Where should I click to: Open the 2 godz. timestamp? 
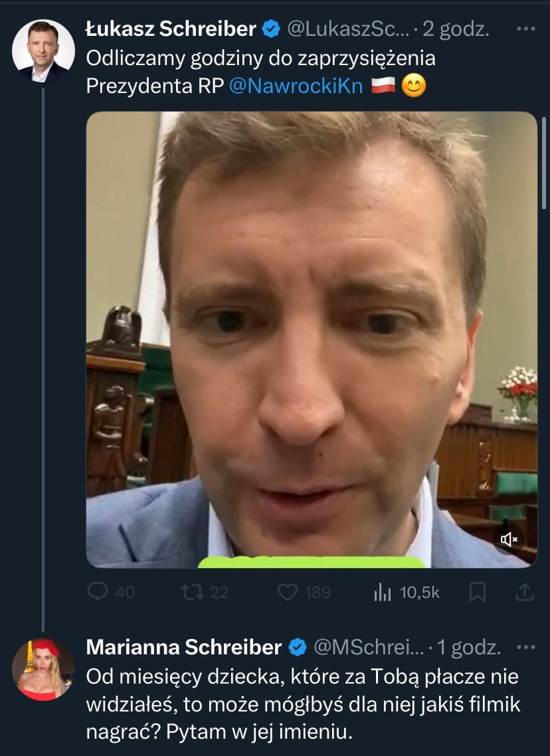point(456,29)
